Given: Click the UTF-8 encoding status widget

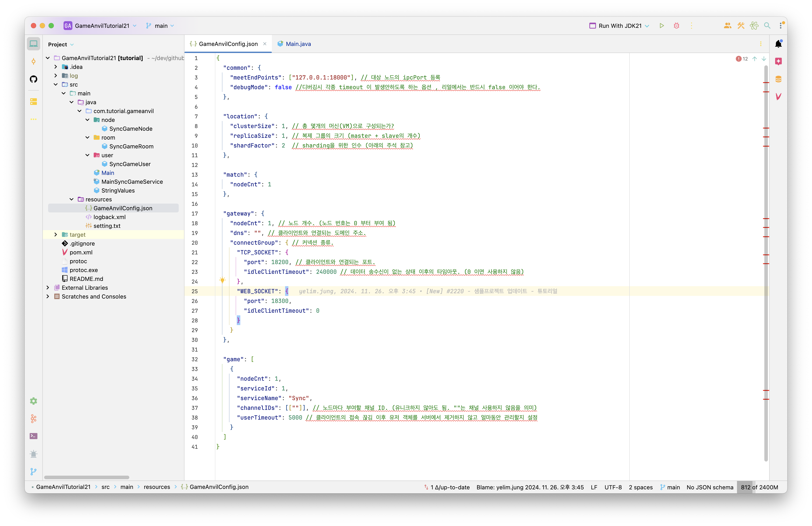Looking at the screenshot, I should pos(613,487).
